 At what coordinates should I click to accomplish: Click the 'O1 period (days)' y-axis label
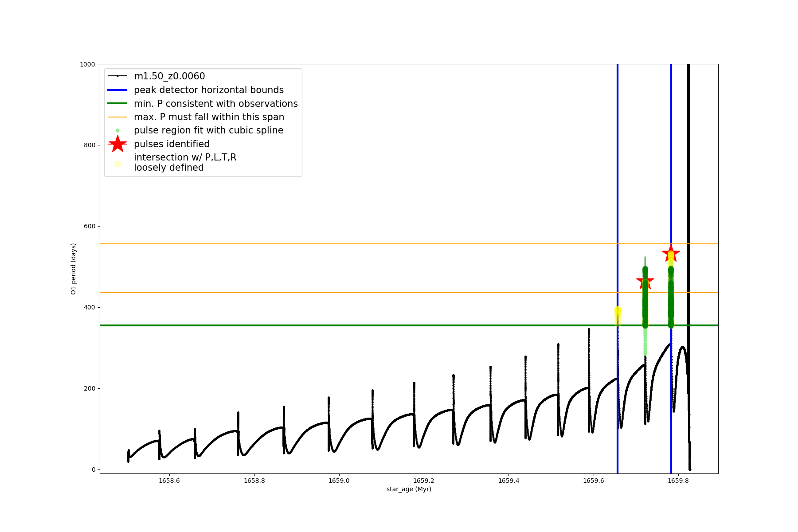click(74, 269)
